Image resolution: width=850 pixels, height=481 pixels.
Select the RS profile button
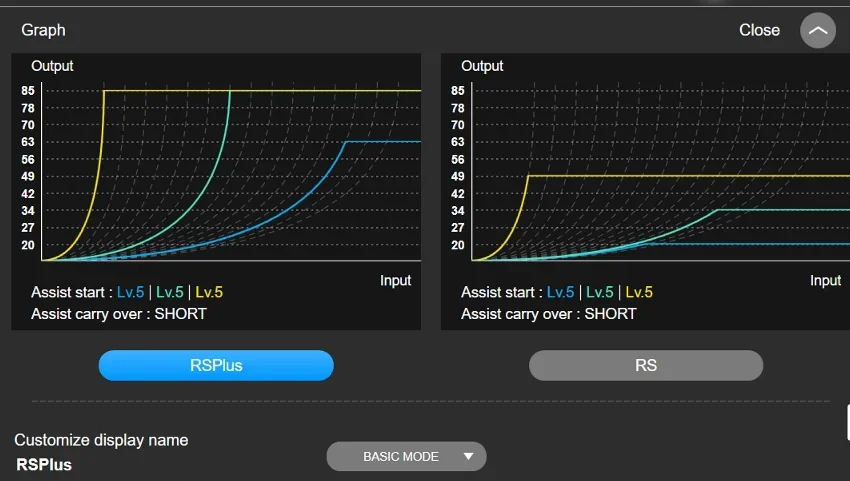click(646, 365)
